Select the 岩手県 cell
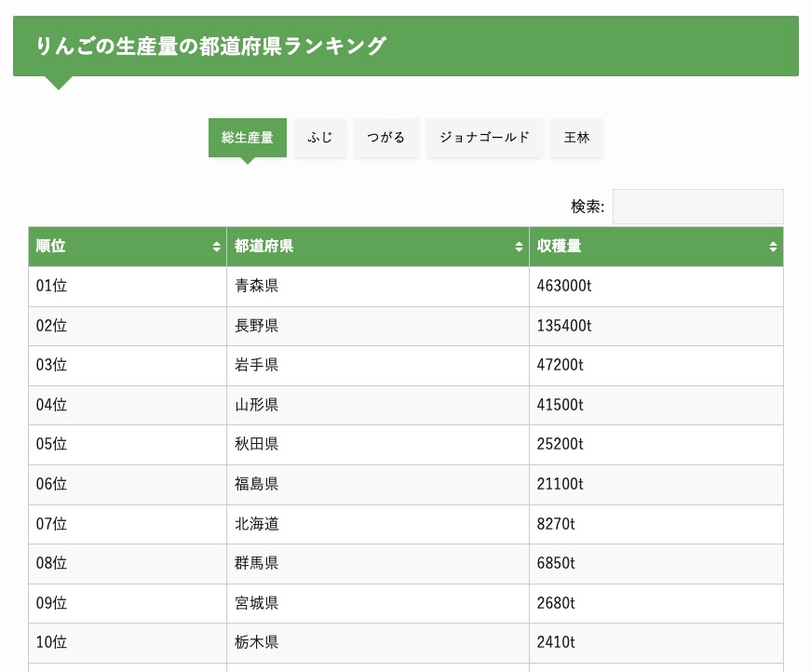811x672 pixels. [378, 366]
